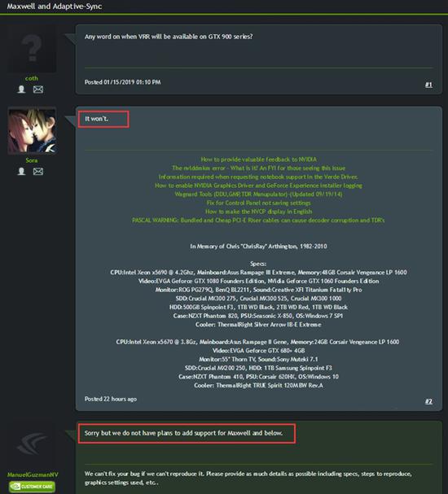Click the envelope icon under Sora
This screenshot has width=448, height=494.
point(38,172)
